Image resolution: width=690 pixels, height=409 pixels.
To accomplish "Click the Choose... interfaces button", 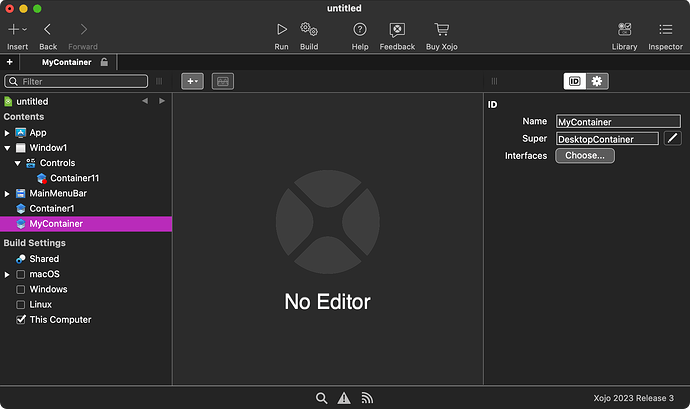I will [x=585, y=155].
